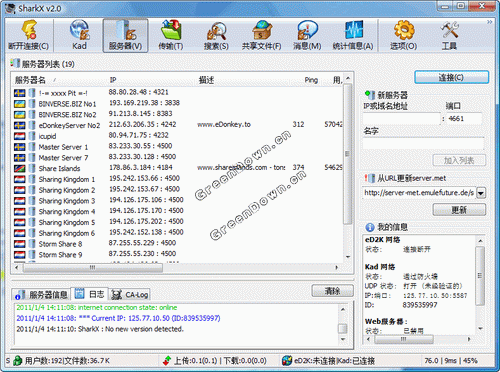Select the Master Server 7 row
This screenshot has height=372, width=500.
(x=178, y=157)
